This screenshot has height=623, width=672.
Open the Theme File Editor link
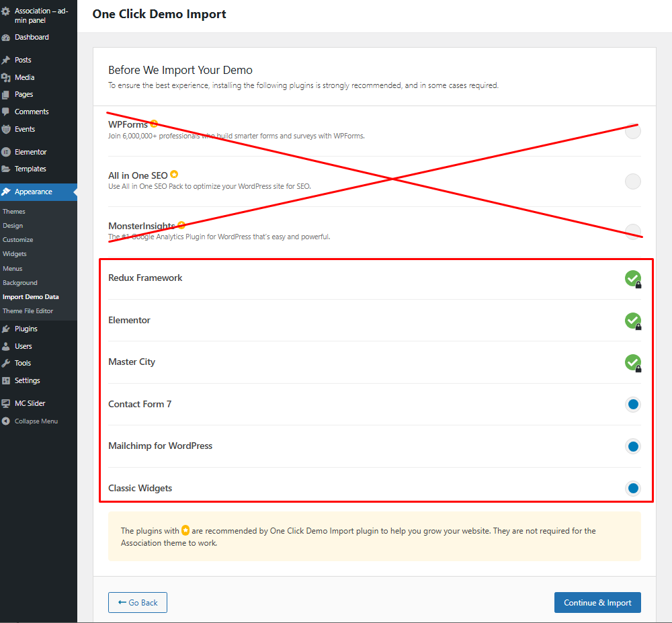pos(28,311)
